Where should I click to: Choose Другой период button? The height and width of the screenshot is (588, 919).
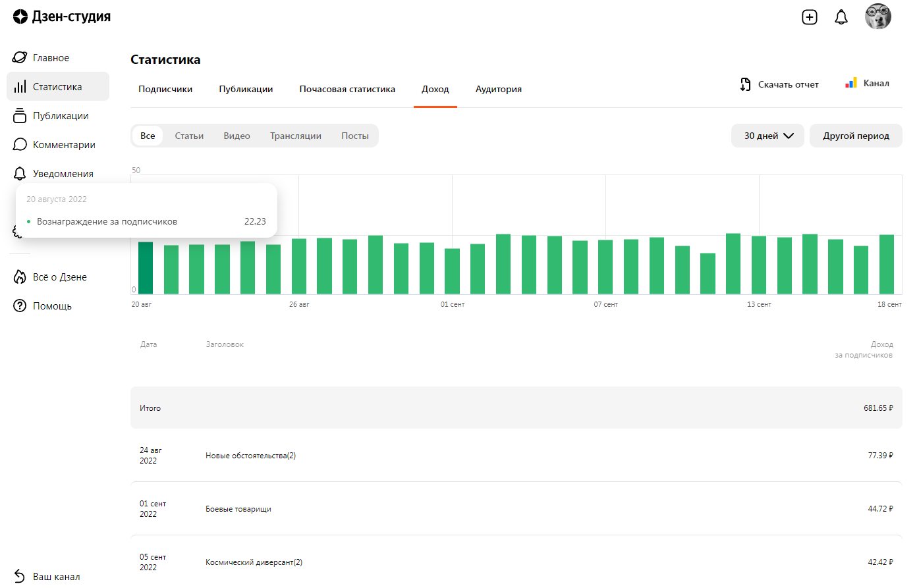pyautogui.click(x=855, y=136)
